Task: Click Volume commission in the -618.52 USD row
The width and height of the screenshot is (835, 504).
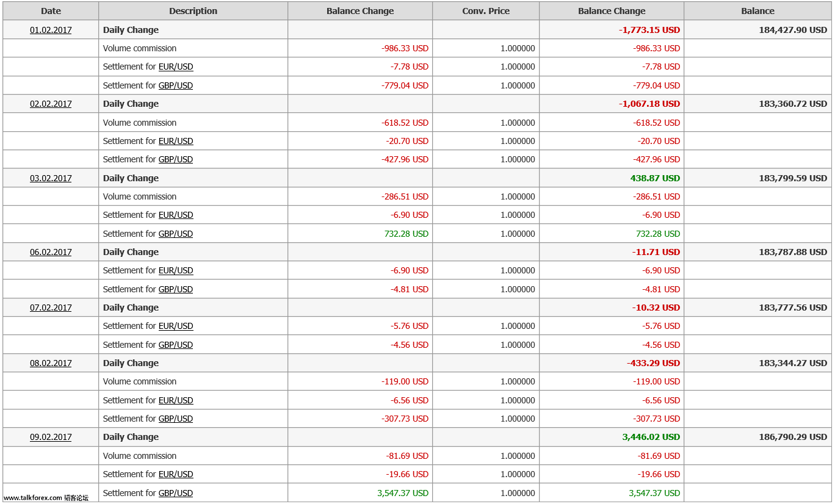Action: coord(140,123)
